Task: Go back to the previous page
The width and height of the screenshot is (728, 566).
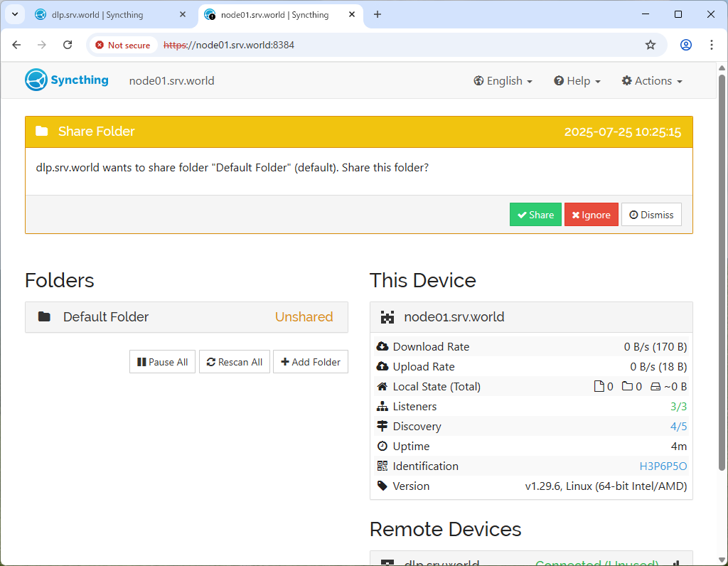Action: (17, 45)
